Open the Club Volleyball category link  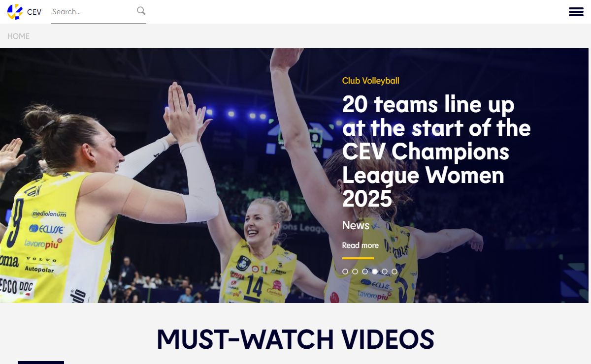(x=370, y=81)
